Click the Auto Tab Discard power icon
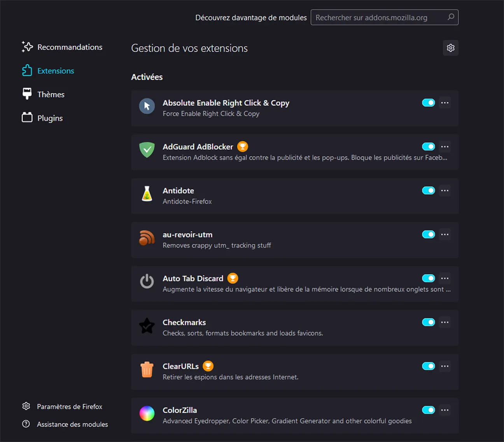This screenshot has height=442, width=504. tap(147, 282)
